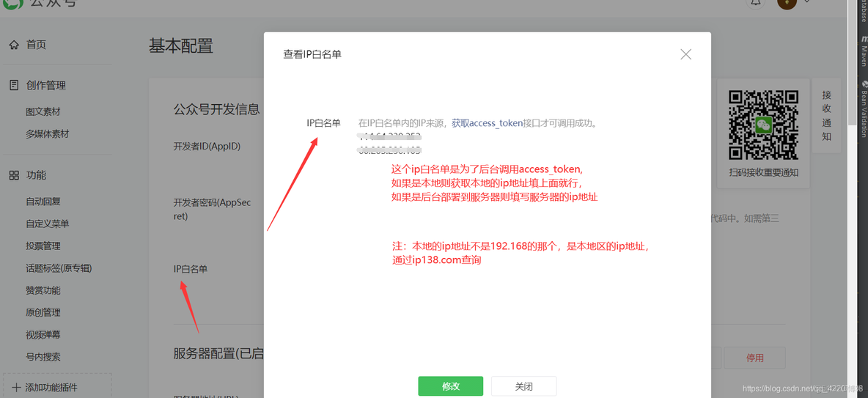The image size is (868, 398).
Task: Click the 创作管理 section icon
Action: pos(15,85)
